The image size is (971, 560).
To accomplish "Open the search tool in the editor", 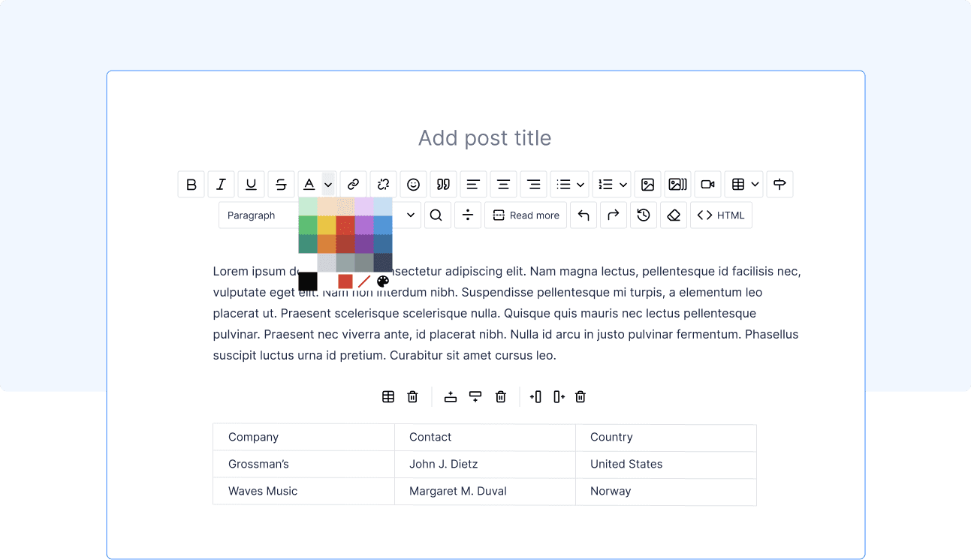I will [x=437, y=215].
